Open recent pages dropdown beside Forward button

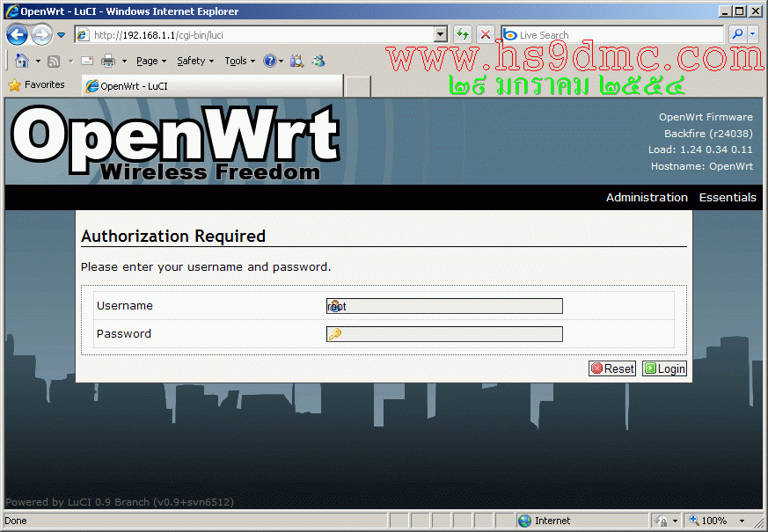62,35
